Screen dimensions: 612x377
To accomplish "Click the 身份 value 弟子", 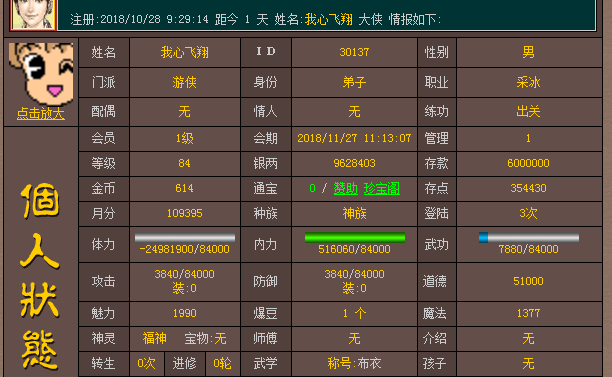I will point(354,82).
